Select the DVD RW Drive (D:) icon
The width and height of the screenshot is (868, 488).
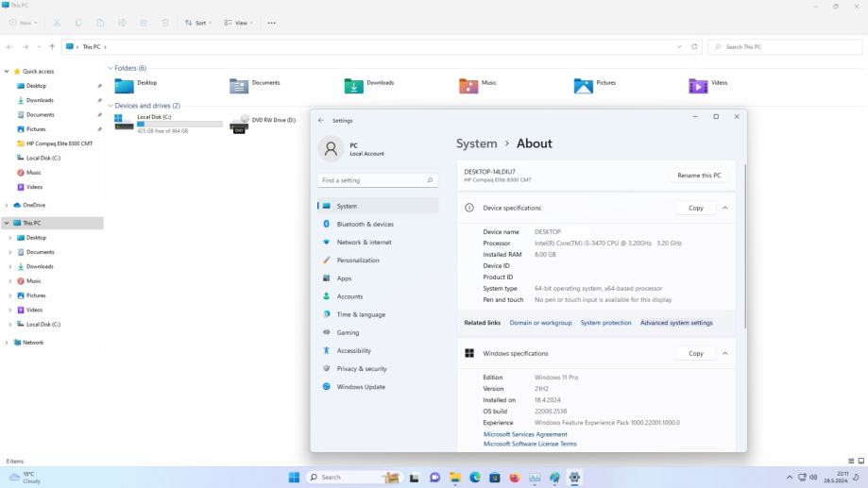(x=239, y=124)
